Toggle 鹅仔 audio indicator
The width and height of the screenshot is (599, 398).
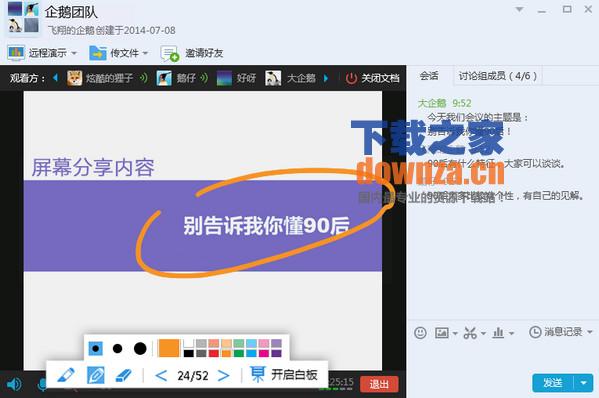(x=204, y=78)
